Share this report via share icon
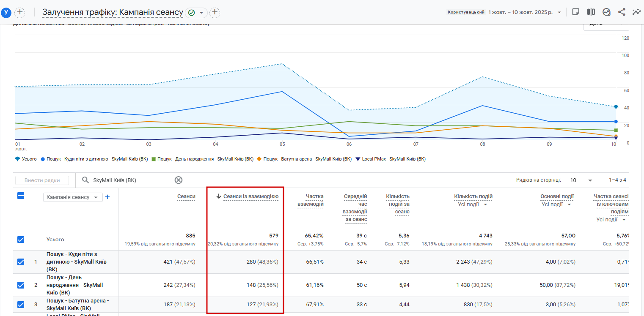This screenshot has height=316, width=644. pyautogui.click(x=622, y=12)
